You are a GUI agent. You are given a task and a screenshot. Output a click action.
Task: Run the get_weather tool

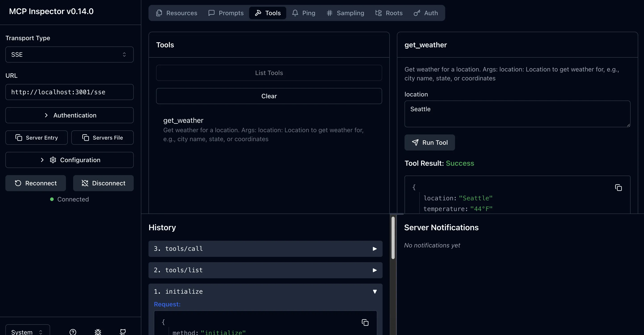(x=430, y=142)
